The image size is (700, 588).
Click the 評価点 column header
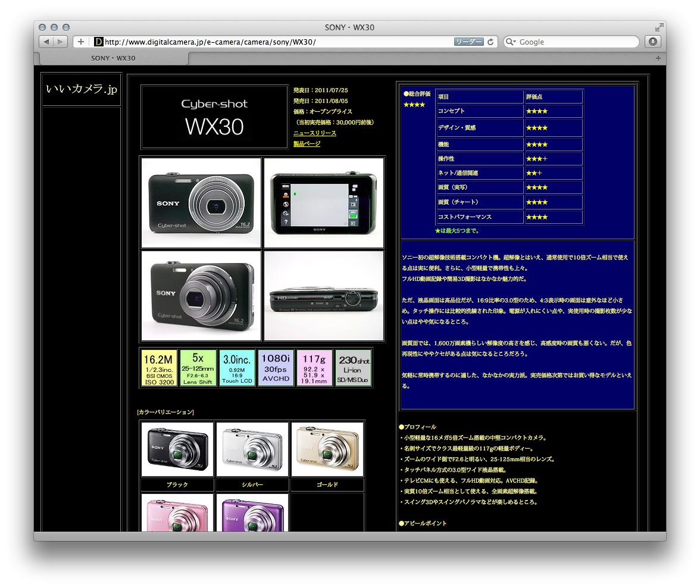click(535, 97)
